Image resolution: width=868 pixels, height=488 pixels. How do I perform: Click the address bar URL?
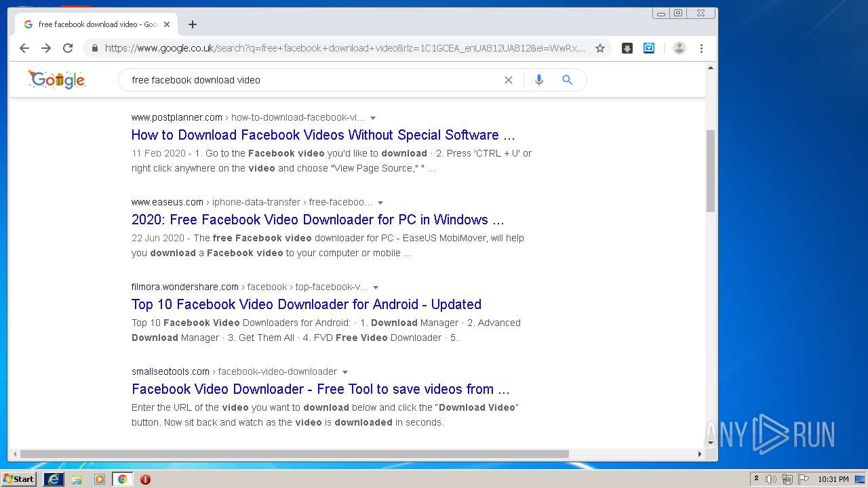tap(344, 48)
